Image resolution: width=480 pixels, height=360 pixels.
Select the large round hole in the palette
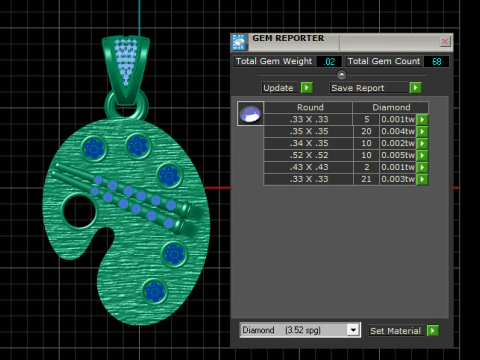pyautogui.click(x=79, y=211)
